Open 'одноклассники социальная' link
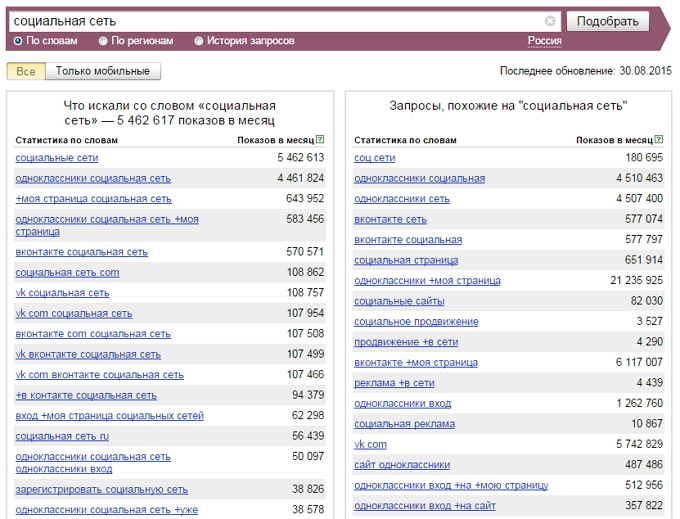680x519 pixels. tap(419, 178)
